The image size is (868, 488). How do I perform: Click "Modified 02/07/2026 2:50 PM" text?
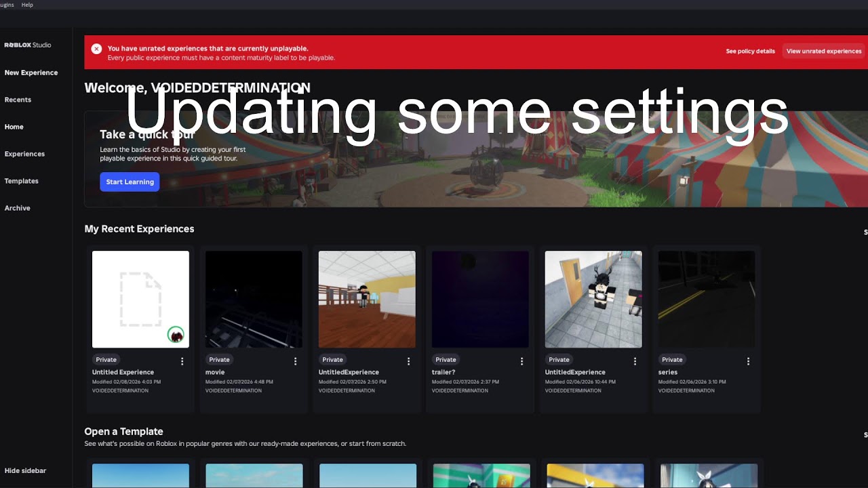click(x=353, y=382)
